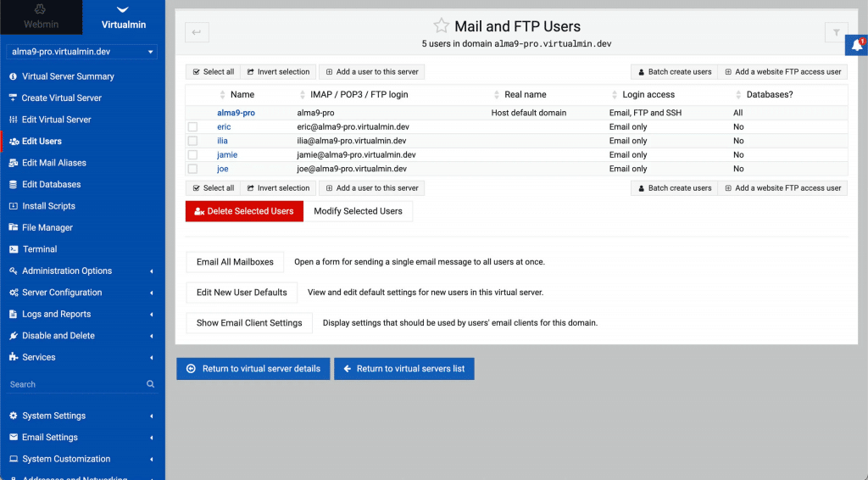Open Terminal in the sidebar
This screenshot has height=480, width=868.
click(40, 249)
